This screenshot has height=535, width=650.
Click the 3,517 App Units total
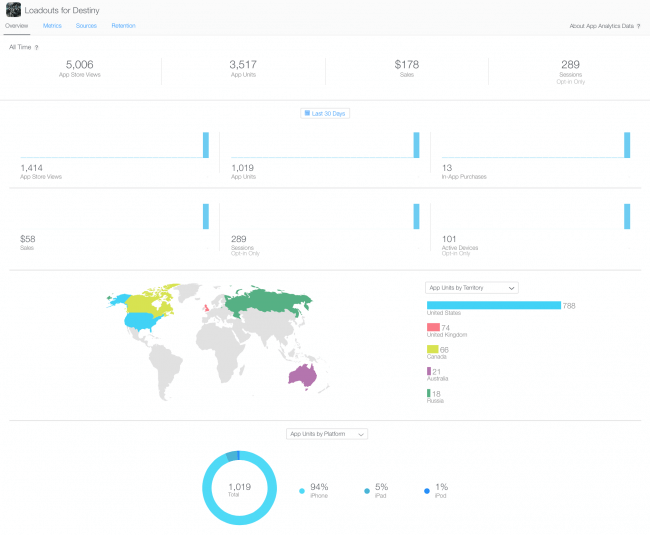pyautogui.click(x=243, y=68)
